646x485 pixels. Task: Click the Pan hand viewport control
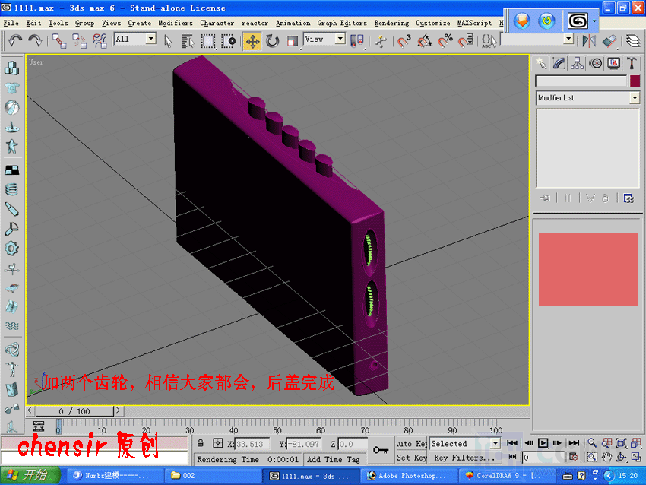tap(607, 457)
